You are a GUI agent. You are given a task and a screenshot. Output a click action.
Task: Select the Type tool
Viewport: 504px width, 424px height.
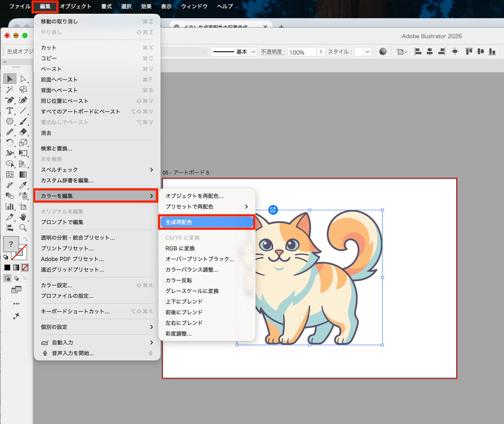10,111
